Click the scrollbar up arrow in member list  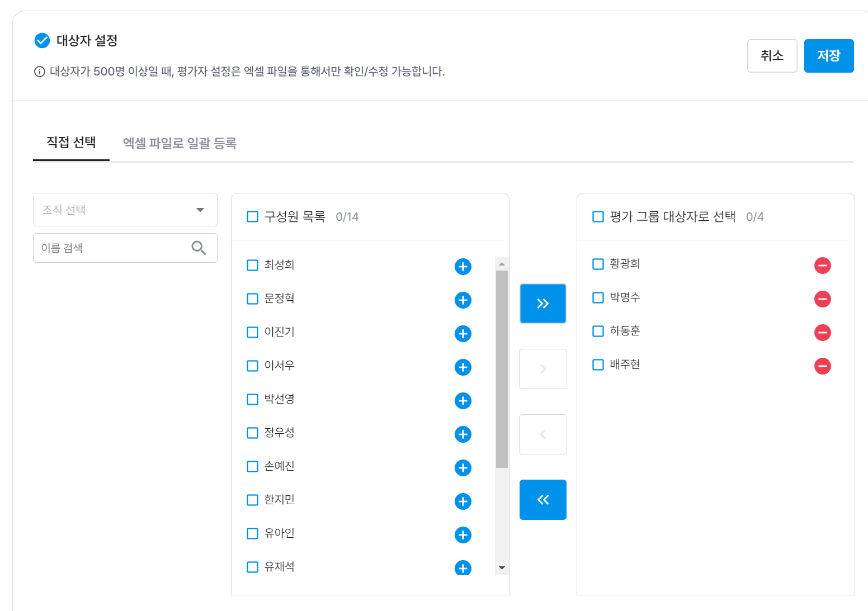502,264
